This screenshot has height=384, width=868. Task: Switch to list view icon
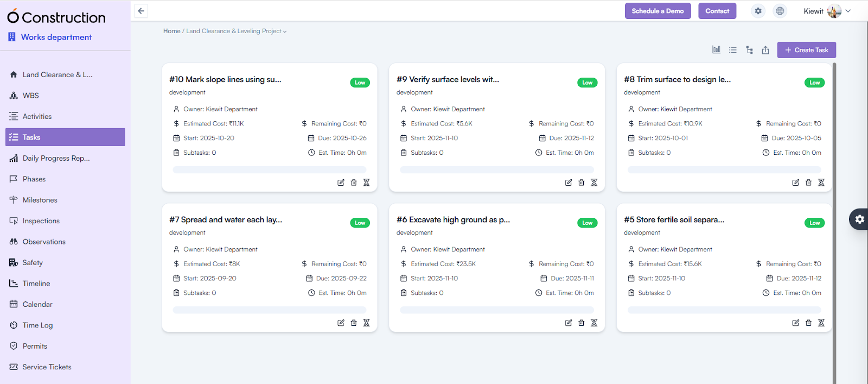tap(733, 50)
